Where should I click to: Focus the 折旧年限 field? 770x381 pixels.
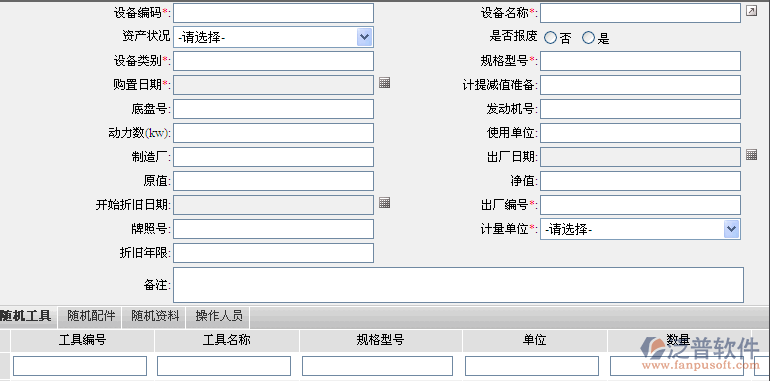click(274, 253)
